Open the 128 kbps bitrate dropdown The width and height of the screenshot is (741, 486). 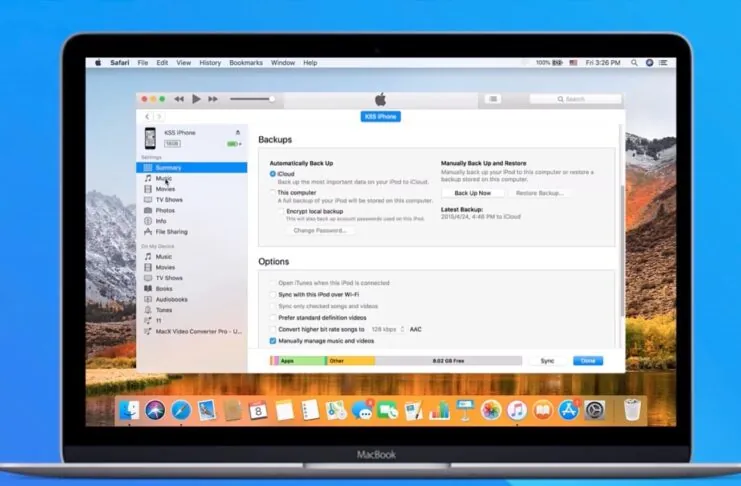click(388, 329)
